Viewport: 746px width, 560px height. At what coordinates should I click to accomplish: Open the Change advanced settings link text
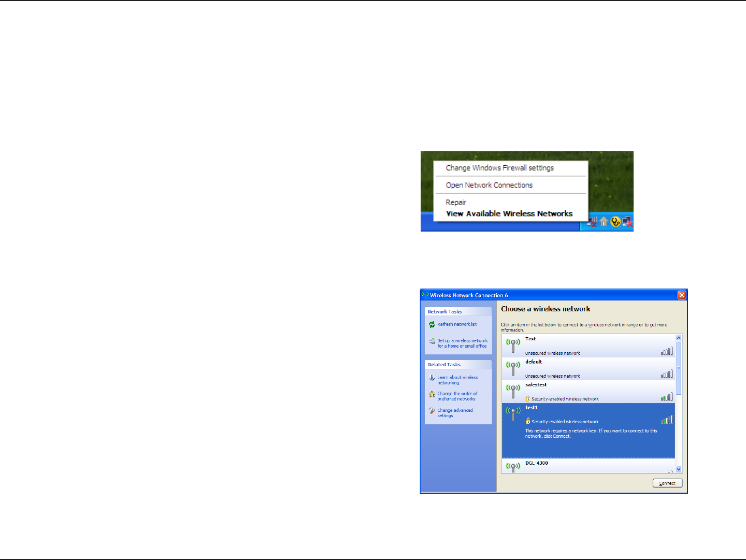tap(455, 413)
